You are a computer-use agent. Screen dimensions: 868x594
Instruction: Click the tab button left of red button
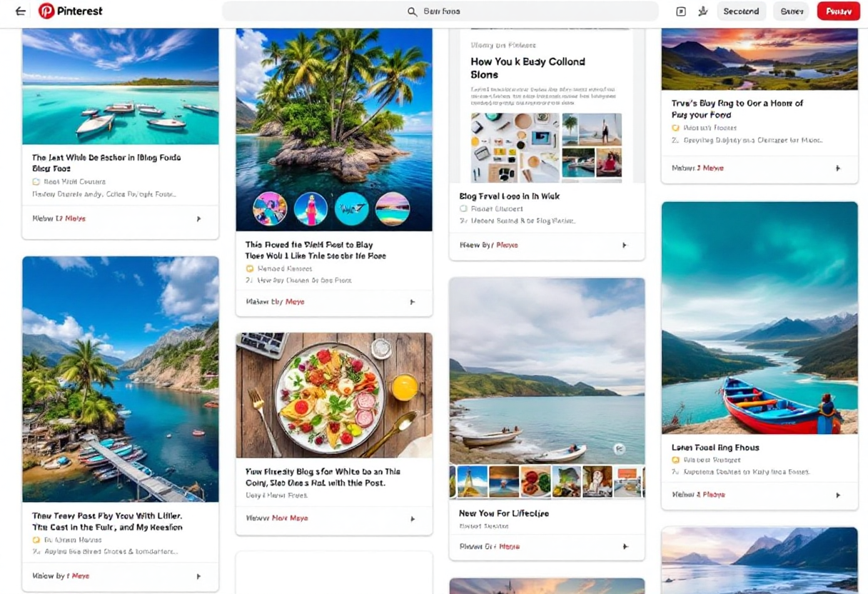[791, 11]
